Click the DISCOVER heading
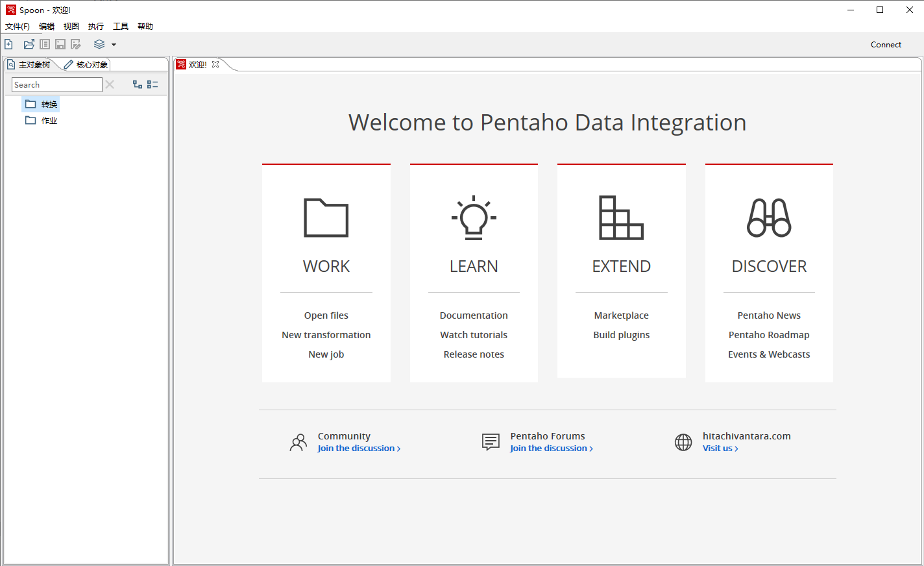 point(769,266)
